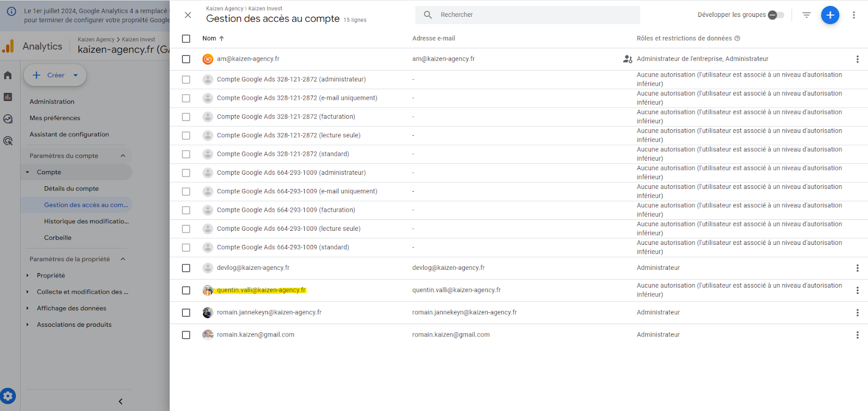Click the enterprise admin role icon
The image size is (868, 411).
click(x=628, y=59)
